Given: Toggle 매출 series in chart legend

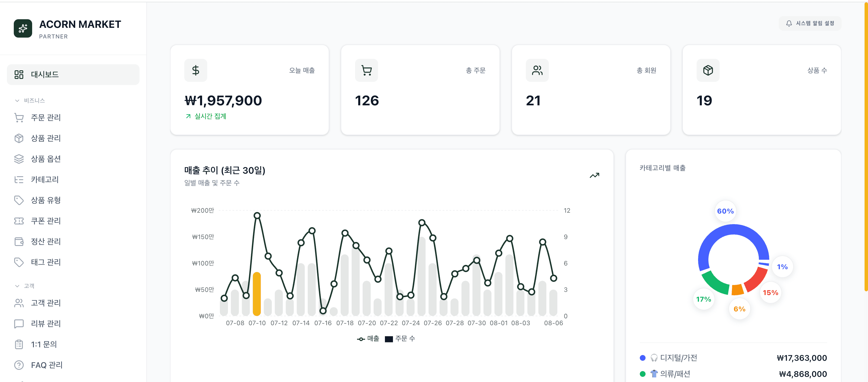Looking at the screenshot, I should pyautogui.click(x=368, y=339).
